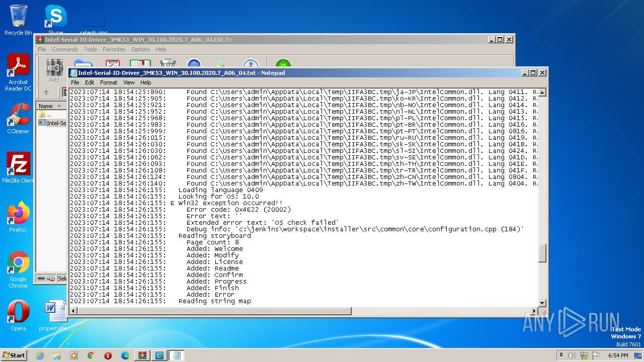Image resolution: width=644 pixels, height=362 pixels.
Task: Open Windows Explorer from the taskbar
Action: click(x=57, y=355)
